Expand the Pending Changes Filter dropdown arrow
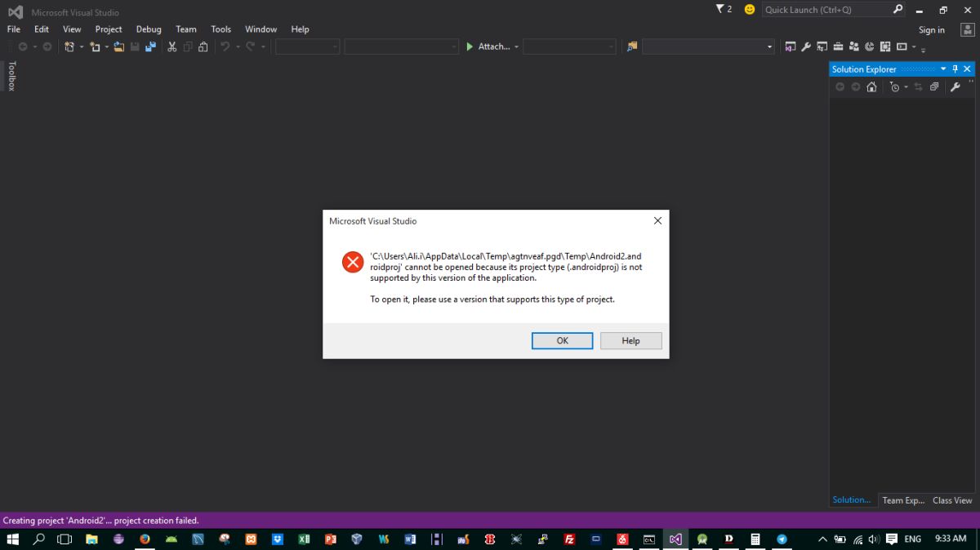Viewport: 980px width, 550px height. pyautogui.click(x=906, y=86)
